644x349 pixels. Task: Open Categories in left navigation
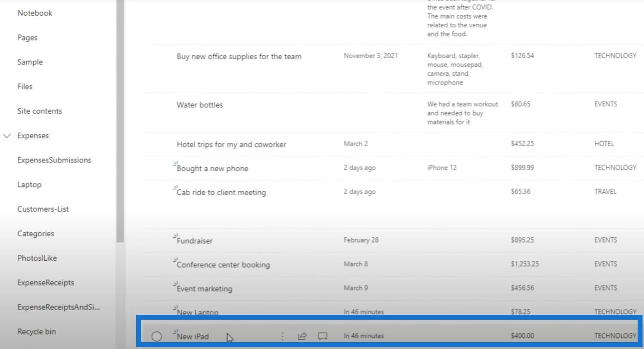point(36,233)
